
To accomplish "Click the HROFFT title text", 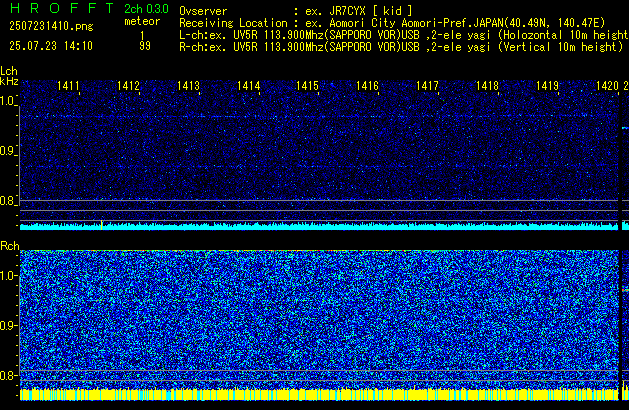I will pos(62,8).
